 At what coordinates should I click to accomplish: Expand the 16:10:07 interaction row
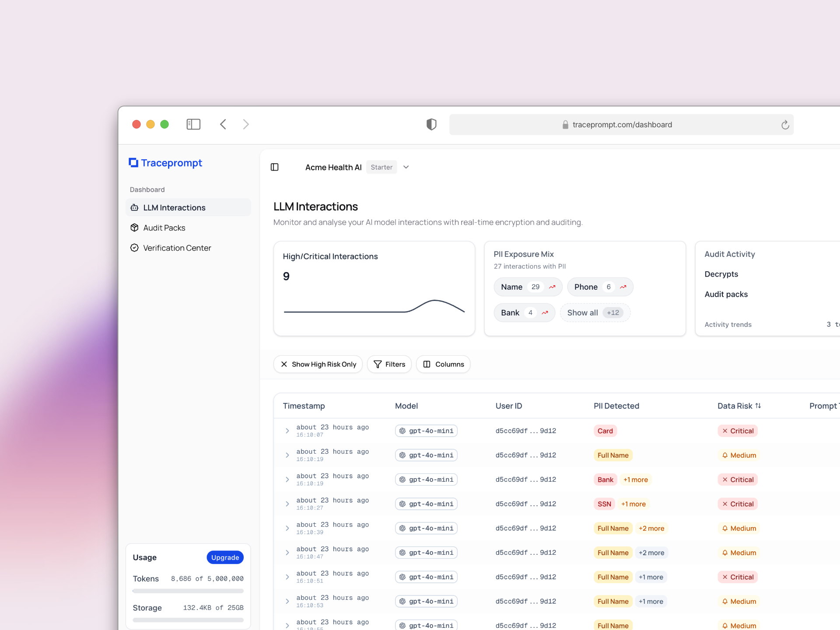click(287, 431)
